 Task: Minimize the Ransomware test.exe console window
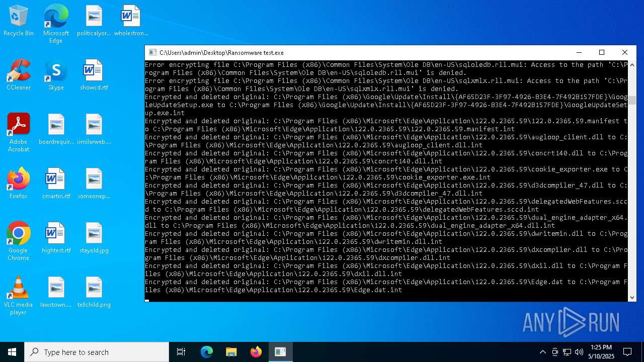coord(579,53)
